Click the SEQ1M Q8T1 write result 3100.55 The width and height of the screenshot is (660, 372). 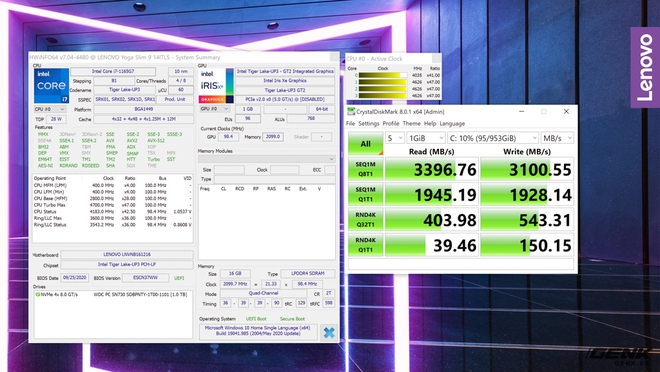pos(527,169)
